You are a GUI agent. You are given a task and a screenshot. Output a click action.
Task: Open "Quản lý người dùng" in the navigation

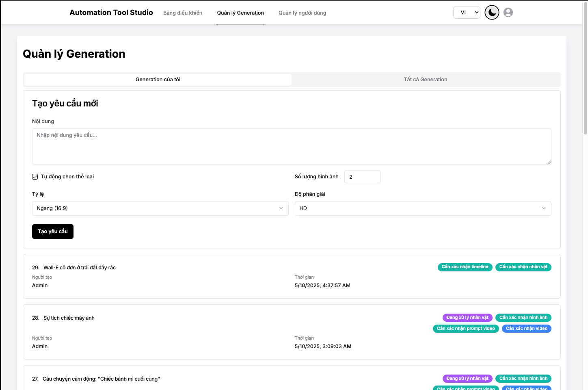tap(302, 13)
